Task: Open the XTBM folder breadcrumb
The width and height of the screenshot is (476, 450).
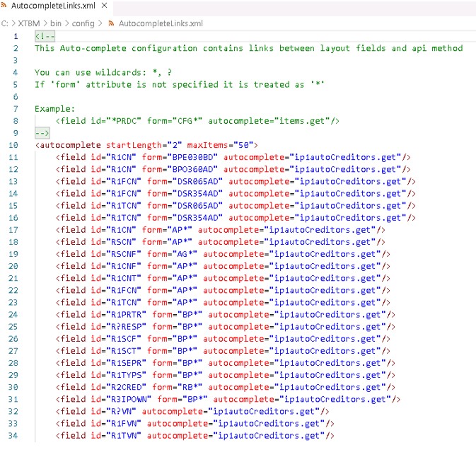Action: click(x=31, y=23)
